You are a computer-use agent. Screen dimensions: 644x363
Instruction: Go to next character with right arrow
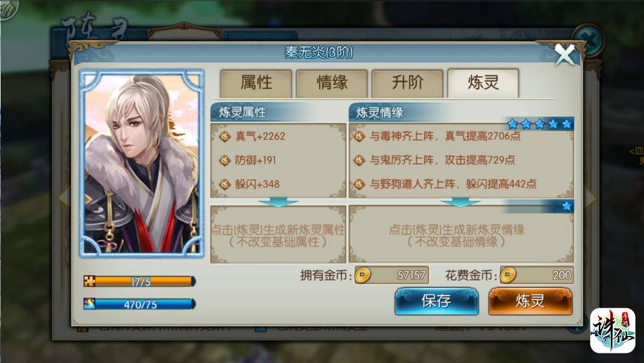(x=590, y=198)
